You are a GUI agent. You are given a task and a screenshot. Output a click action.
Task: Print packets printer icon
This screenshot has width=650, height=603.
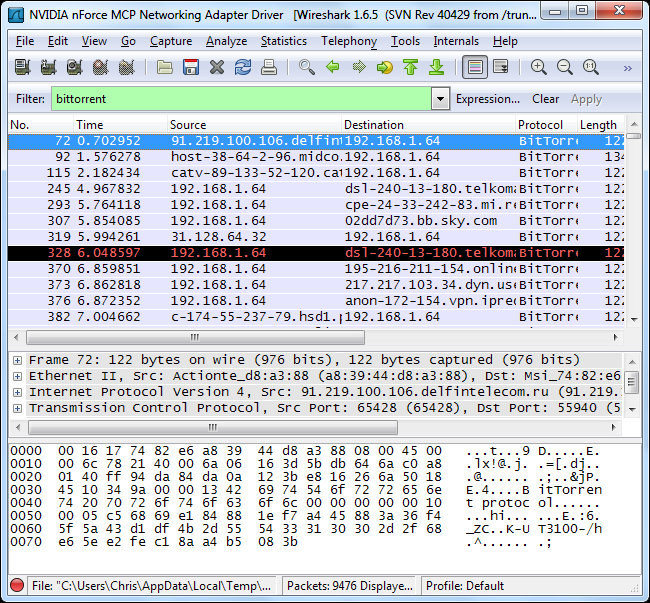[x=269, y=67]
